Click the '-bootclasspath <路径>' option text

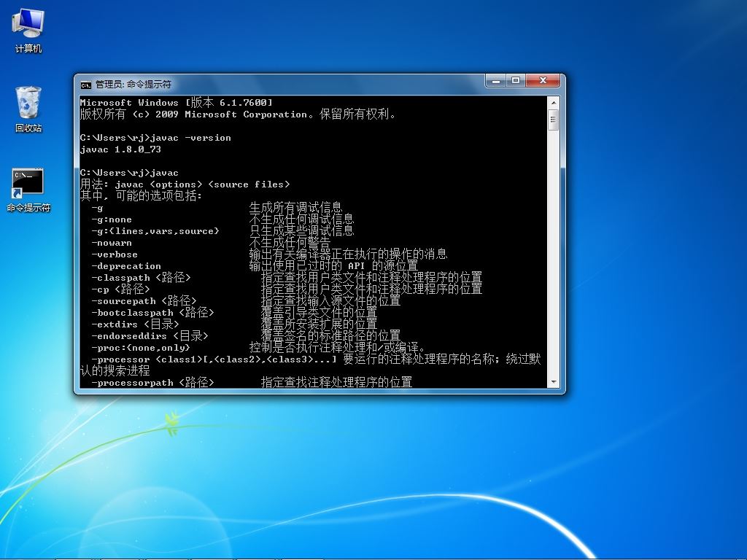tap(152, 312)
